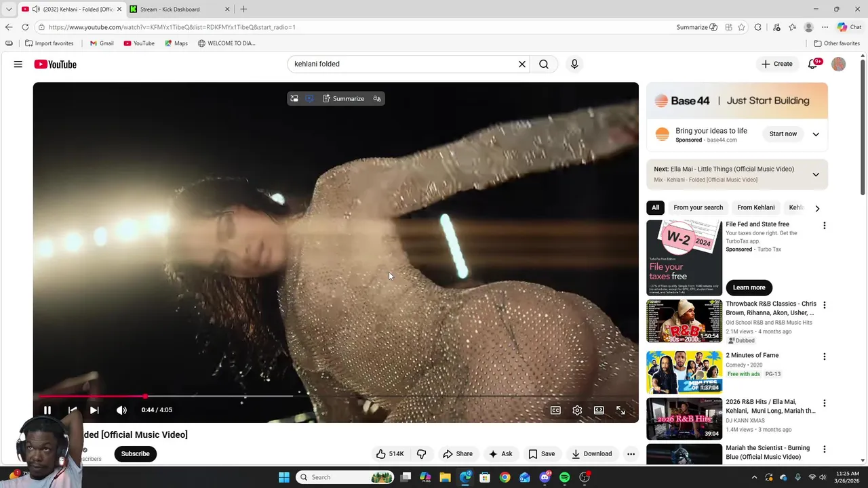Screen dimensions: 868x488
Task: Share the video
Action: [457, 454]
